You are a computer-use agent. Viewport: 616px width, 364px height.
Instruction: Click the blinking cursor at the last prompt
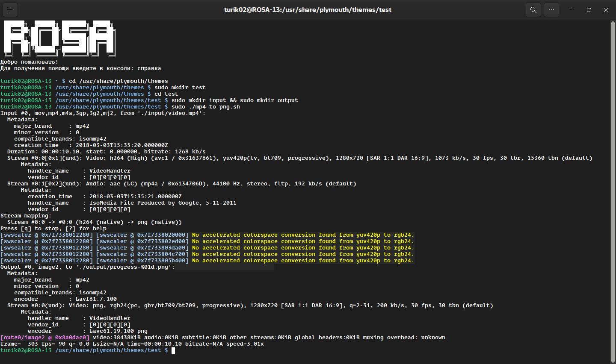coord(173,350)
